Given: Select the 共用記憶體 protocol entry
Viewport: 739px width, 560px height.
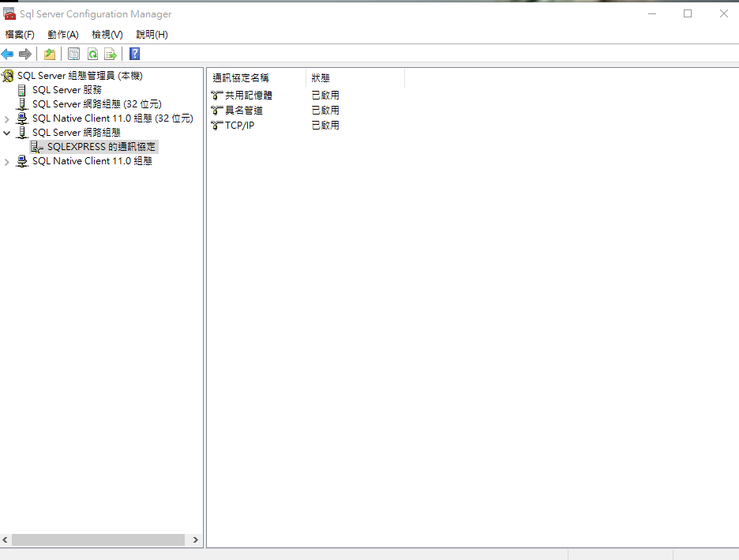Looking at the screenshot, I should coord(248,96).
